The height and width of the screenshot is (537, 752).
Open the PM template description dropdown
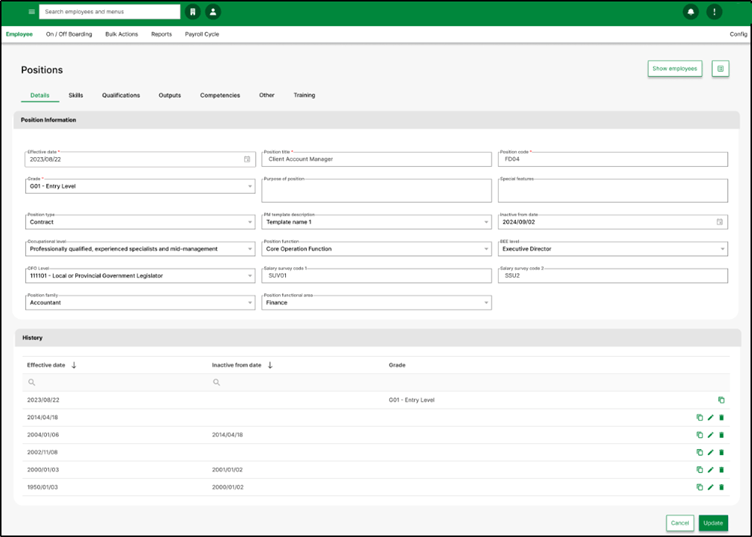point(376,222)
